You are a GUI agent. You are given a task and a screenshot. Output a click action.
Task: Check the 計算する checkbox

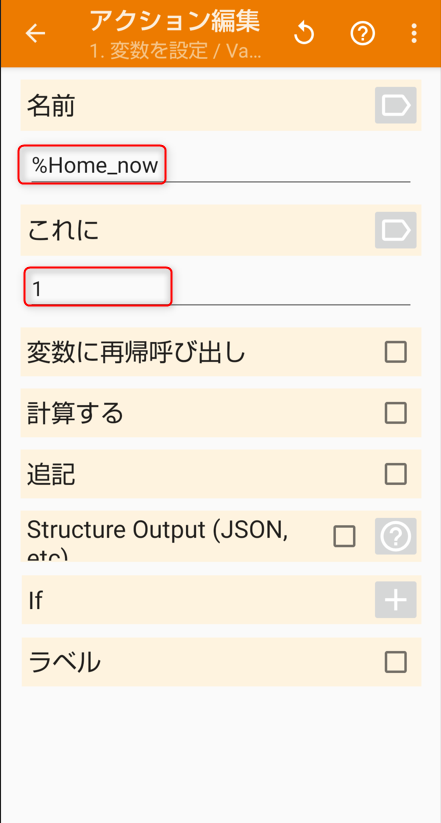coord(395,413)
